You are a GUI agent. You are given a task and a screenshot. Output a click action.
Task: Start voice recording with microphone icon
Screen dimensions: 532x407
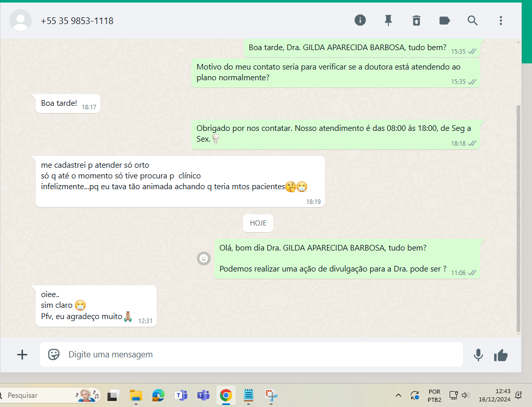478,355
